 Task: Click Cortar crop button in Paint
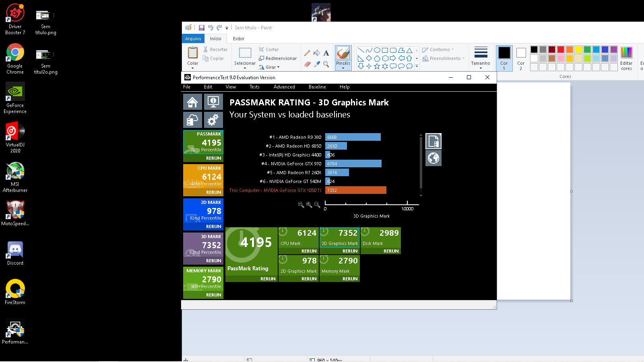coord(269,49)
